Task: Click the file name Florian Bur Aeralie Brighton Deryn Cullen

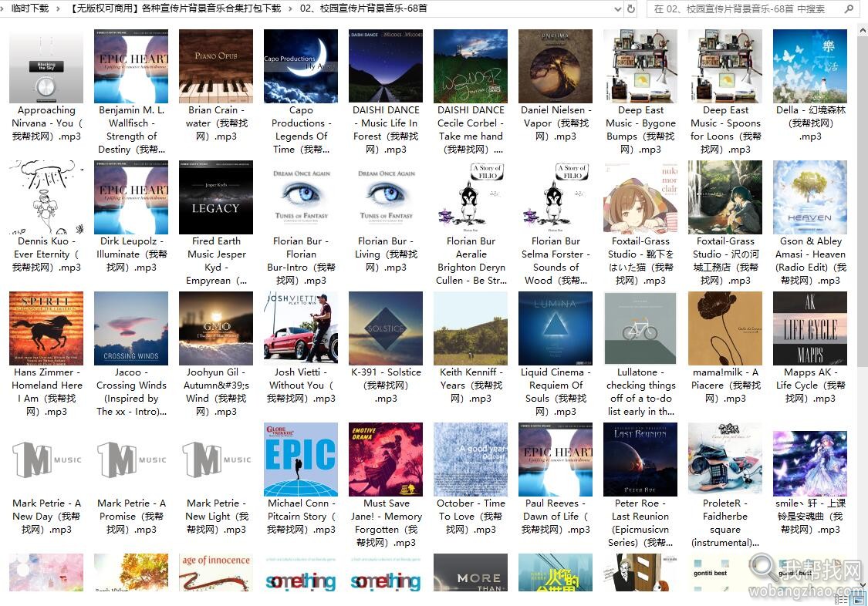Action: (x=471, y=261)
